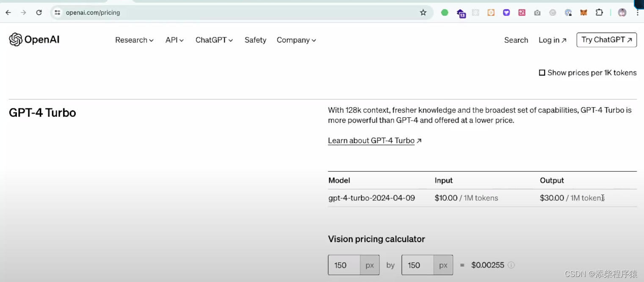The width and height of the screenshot is (644, 282).
Task: Open the MetaMask fox extension
Action: pyautogui.click(x=583, y=13)
